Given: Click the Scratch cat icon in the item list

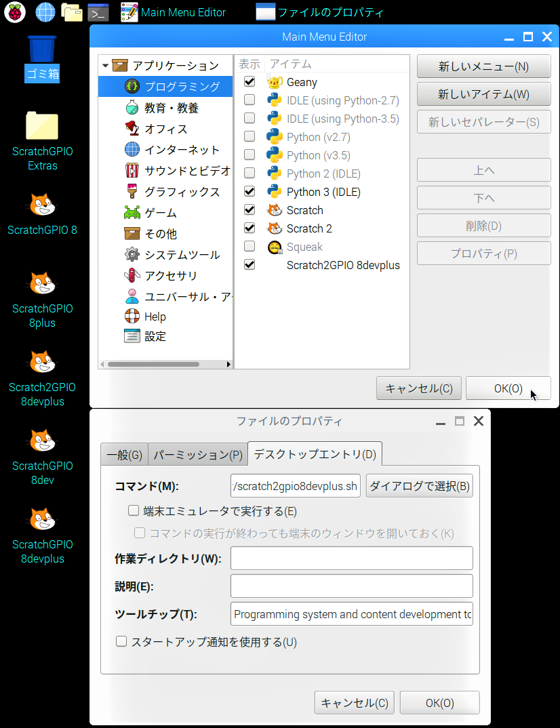Looking at the screenshot, I should 275,210.
